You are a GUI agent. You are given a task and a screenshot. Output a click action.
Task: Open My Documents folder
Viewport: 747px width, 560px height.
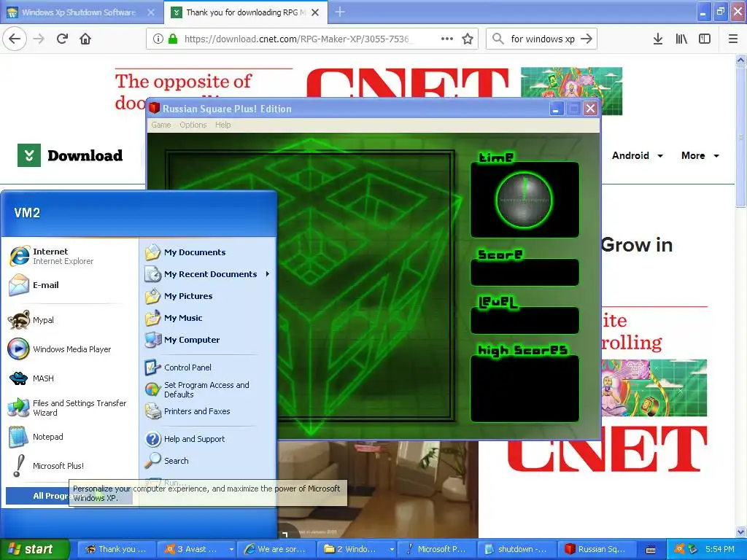coord(208,252)
